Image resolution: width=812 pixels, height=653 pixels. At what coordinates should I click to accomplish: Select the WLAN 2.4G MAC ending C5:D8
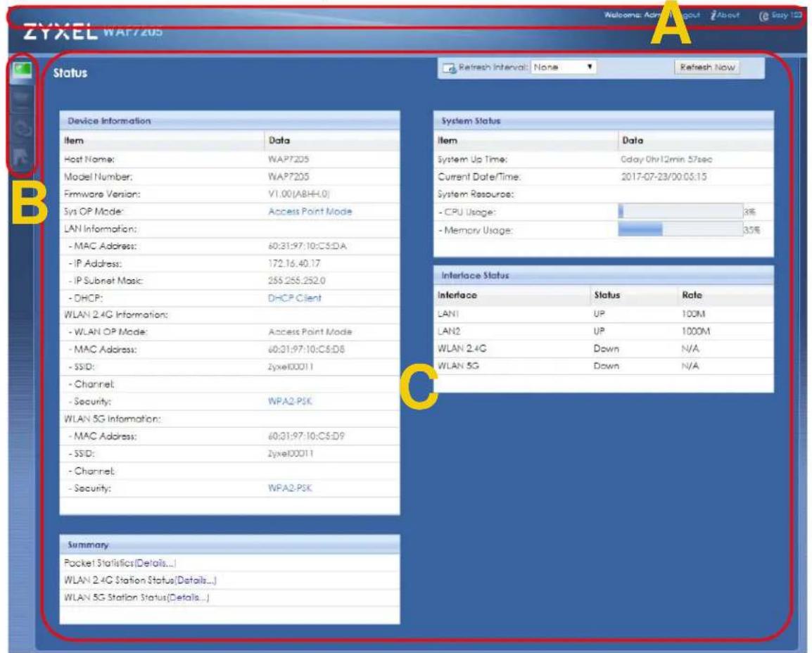click(x=307, y=350)
